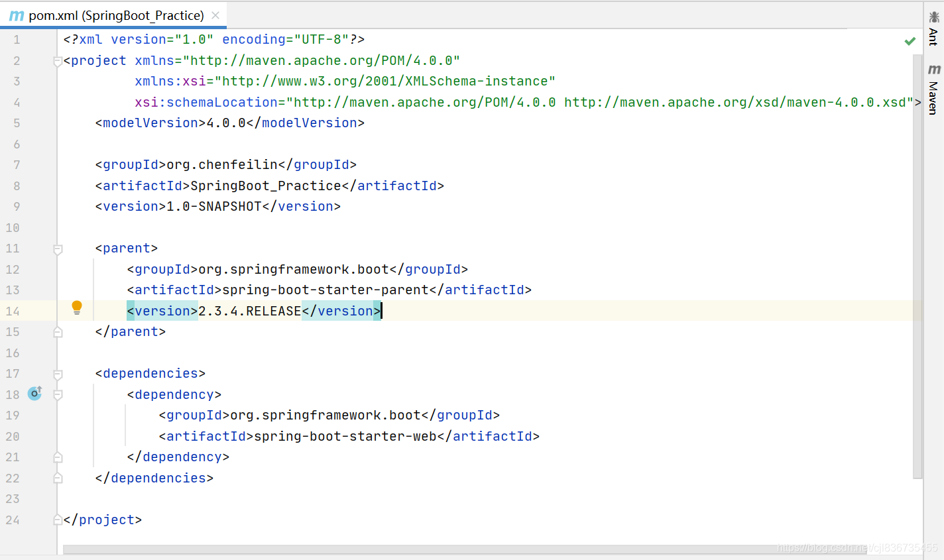Click the opening <dependency> tag

174,394
